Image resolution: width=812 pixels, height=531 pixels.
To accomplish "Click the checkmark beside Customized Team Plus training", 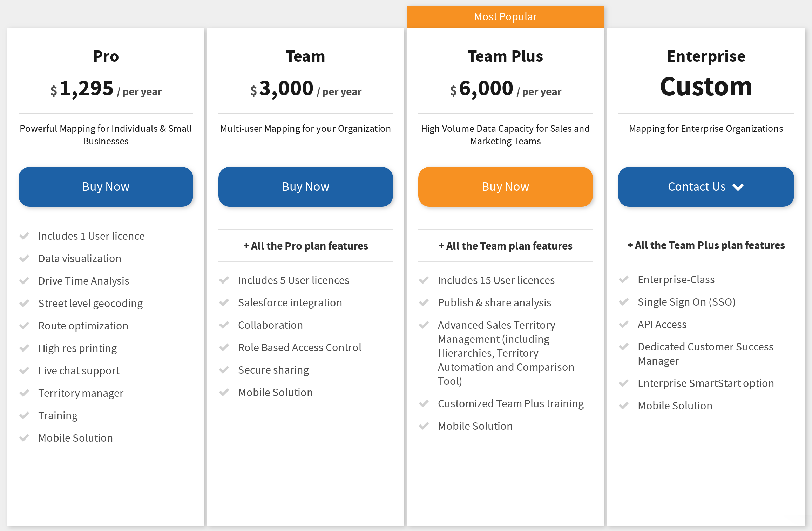I will click(424, 403).
